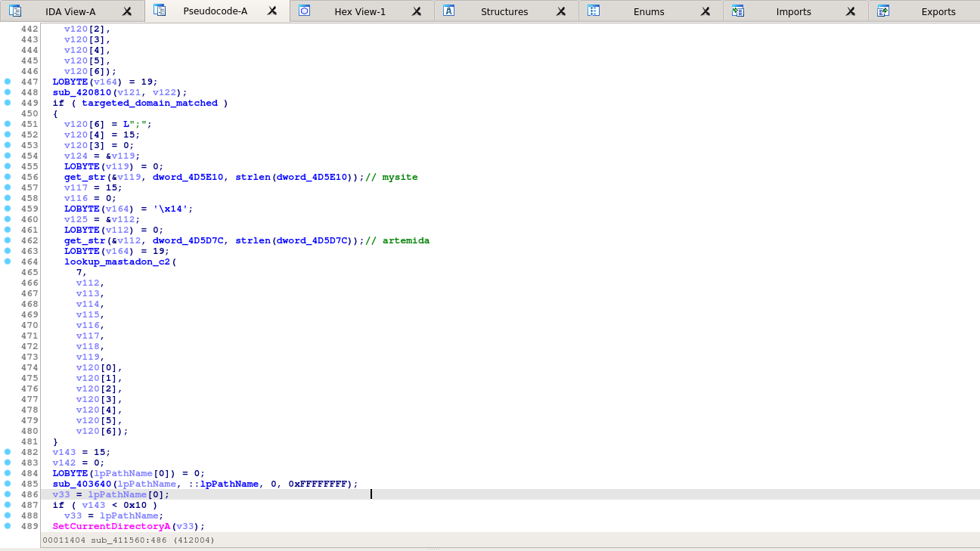Viewport: 980px width, 551px height.
Task: Click the SetCurrentDirectoryA call
Action: (111, 526)
